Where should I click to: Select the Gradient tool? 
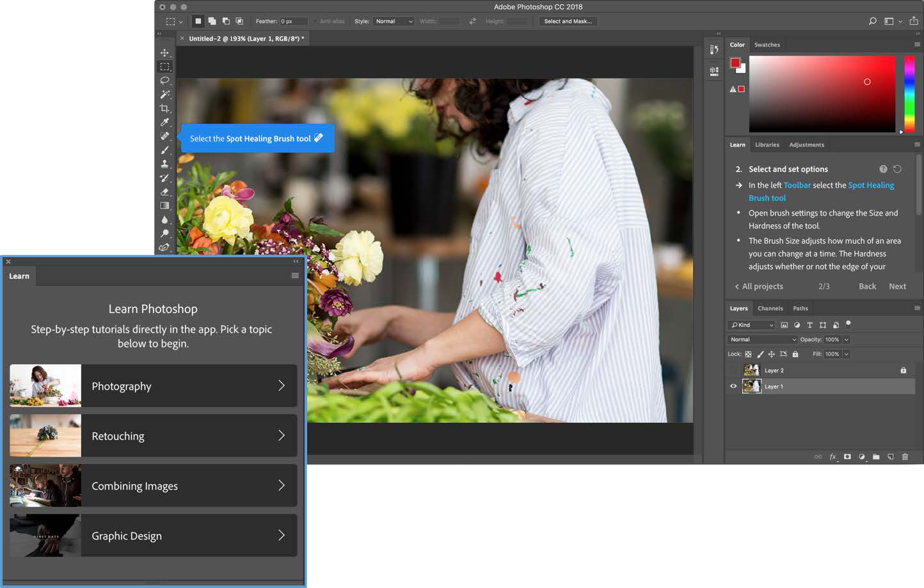coord(165,205)
